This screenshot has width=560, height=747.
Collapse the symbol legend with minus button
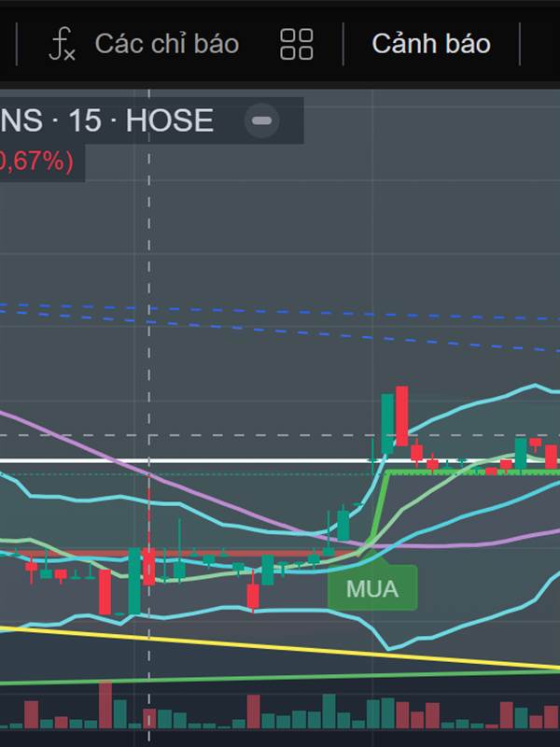(261, 120)
